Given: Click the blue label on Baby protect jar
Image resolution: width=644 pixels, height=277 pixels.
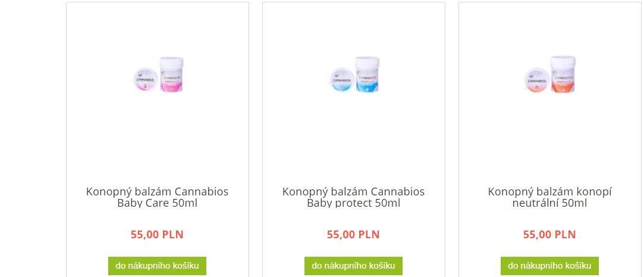Looking at the screenshot, I should [367, 82].
